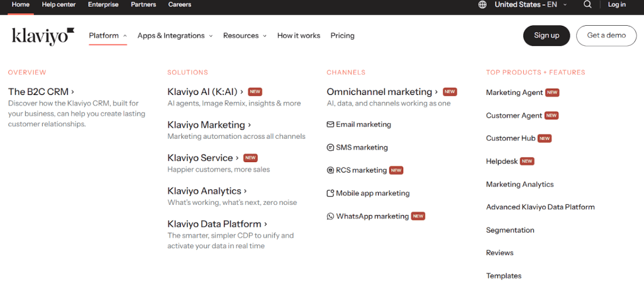Click the Mobile app marketing icon
The image size is (644, 301).
click(x=330, y=194)
